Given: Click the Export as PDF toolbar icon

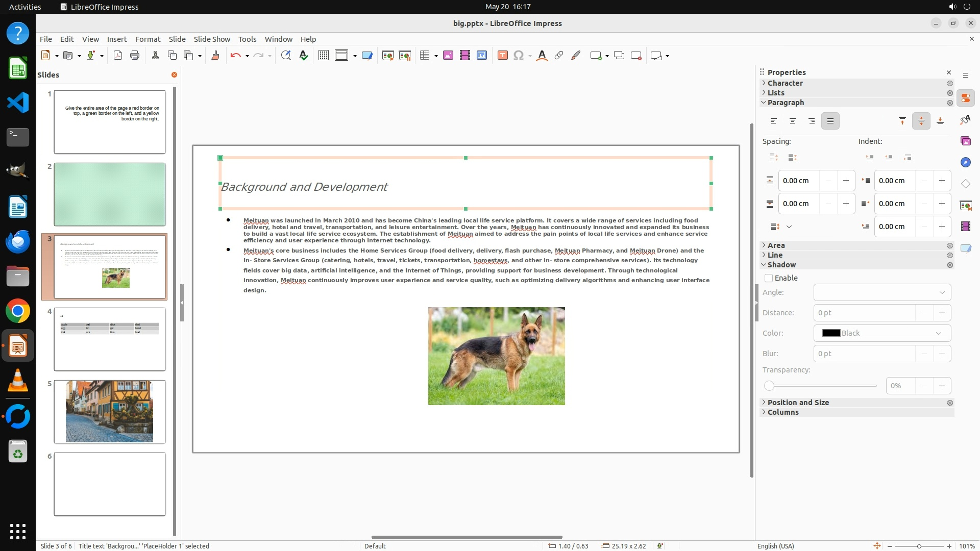Looking at the screenshot, I should [118, 56].
